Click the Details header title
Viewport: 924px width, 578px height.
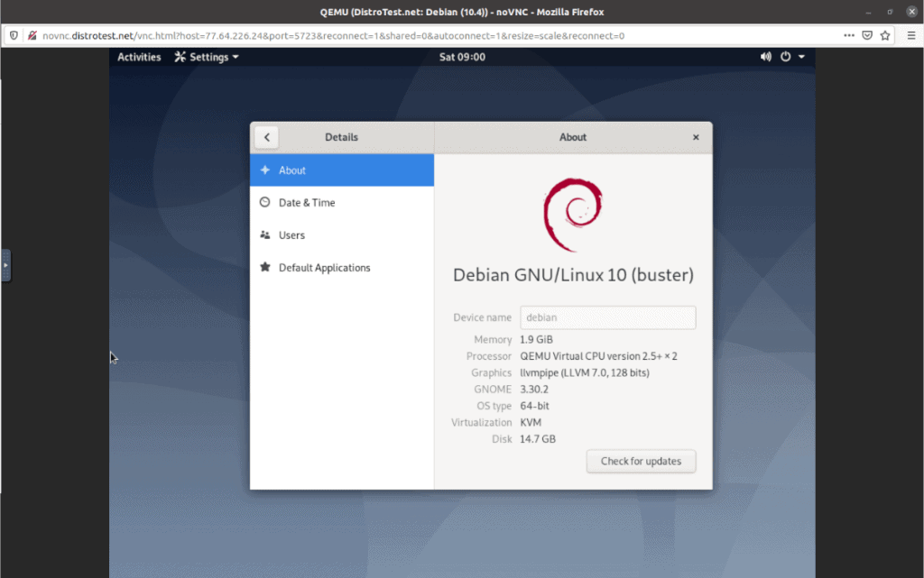point(341,137)
